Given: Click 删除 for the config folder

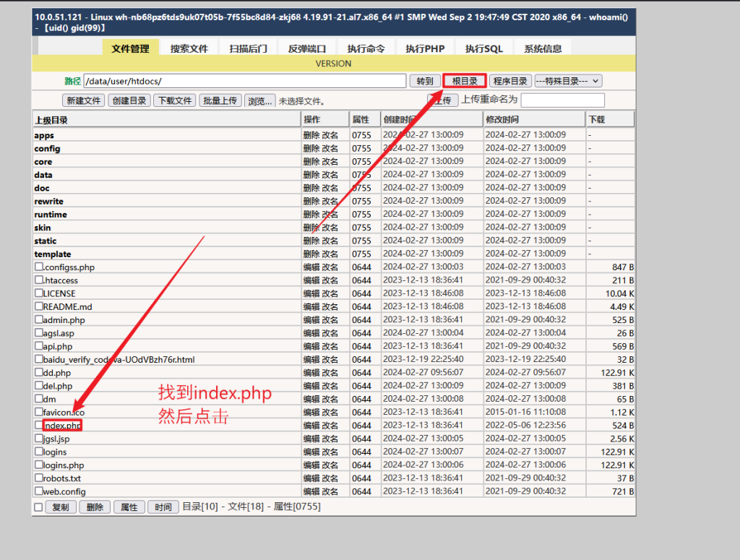Looking at the screenshot, I should pos(311,148).
